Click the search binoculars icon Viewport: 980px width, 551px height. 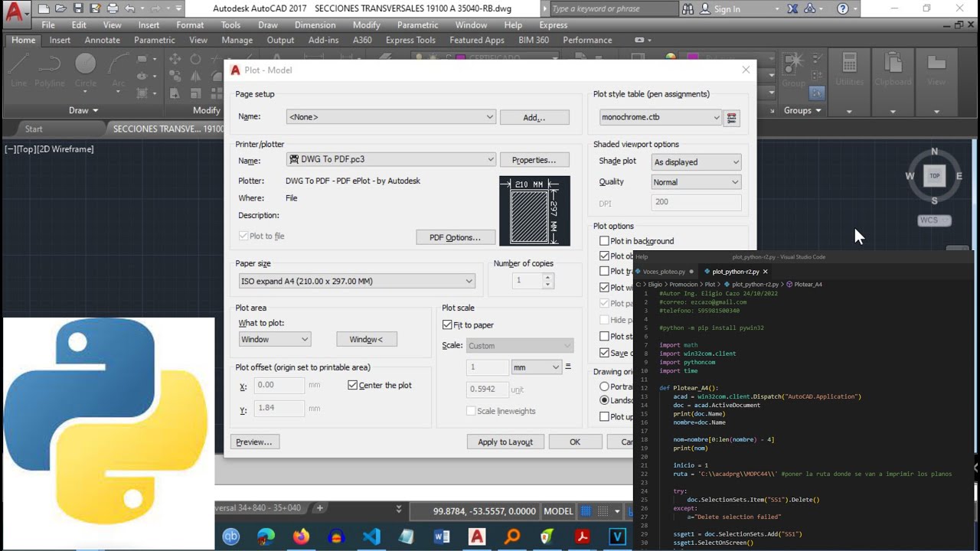tap(688, 9)
